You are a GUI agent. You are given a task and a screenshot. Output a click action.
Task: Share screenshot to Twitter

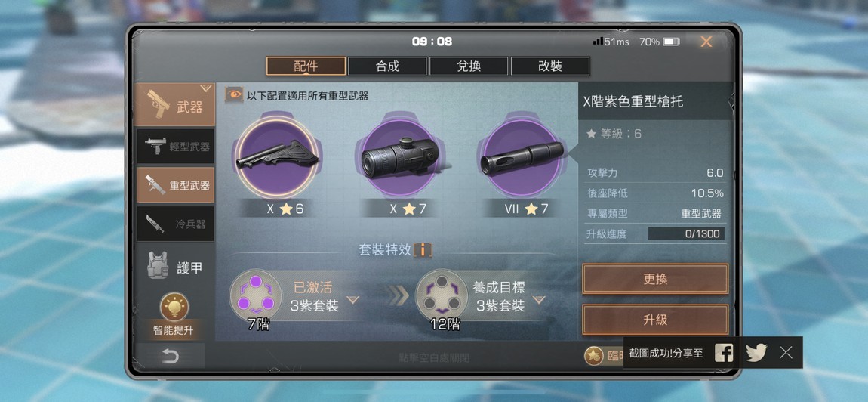pos(756,353)
